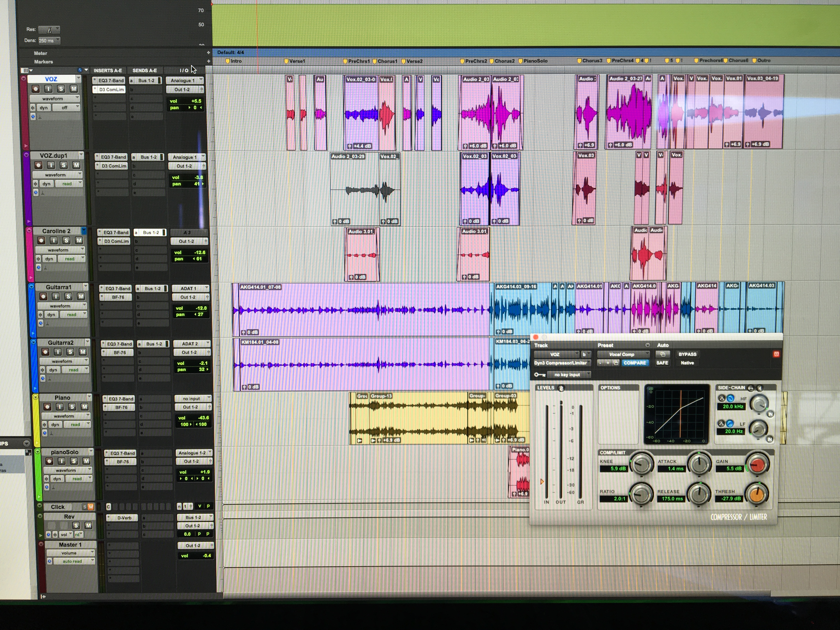Mute the Guitarra1 track
The image size is (840, 630).
pyautogui.click(x=80, y=297)
